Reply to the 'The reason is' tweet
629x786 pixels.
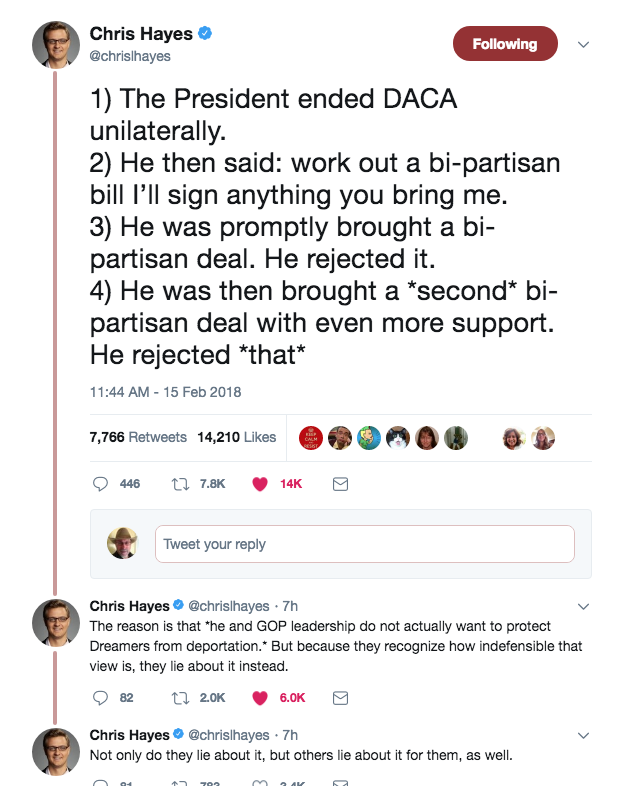[100, 698]
